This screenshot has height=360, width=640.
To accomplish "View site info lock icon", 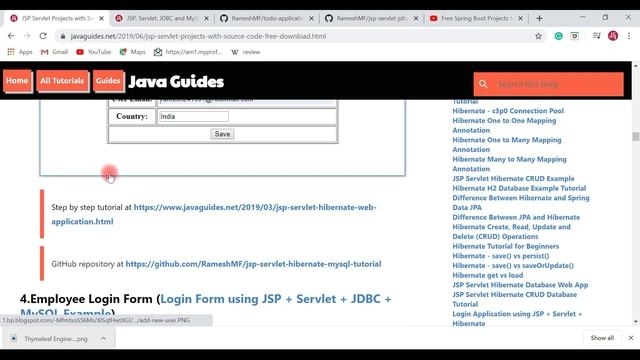I will tap(62, 36).
